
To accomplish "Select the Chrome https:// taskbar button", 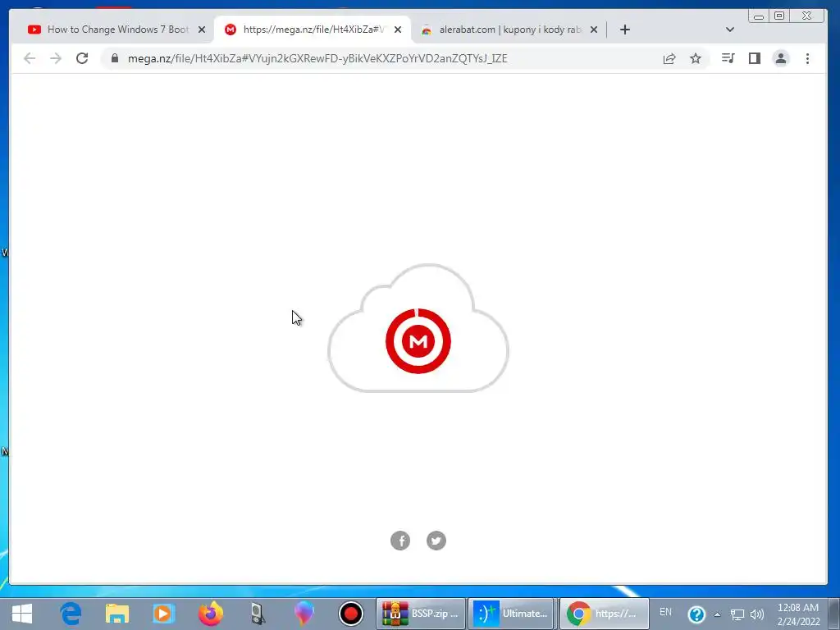I will coord(605,614).
